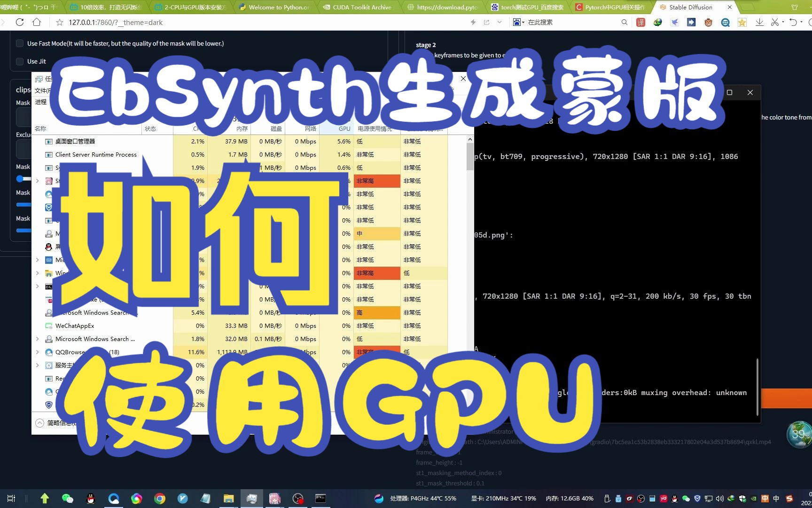Open the screen recorder taskbar icon

(297, 498)
